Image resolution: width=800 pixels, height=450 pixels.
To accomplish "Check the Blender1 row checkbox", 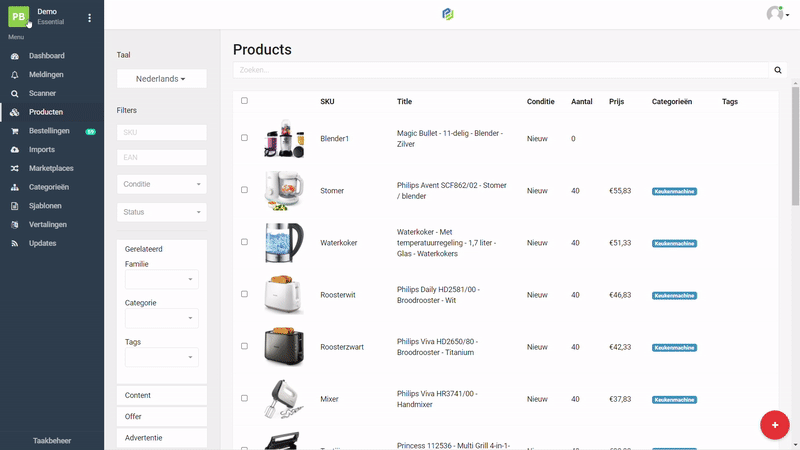I will [x=244, y=138].
